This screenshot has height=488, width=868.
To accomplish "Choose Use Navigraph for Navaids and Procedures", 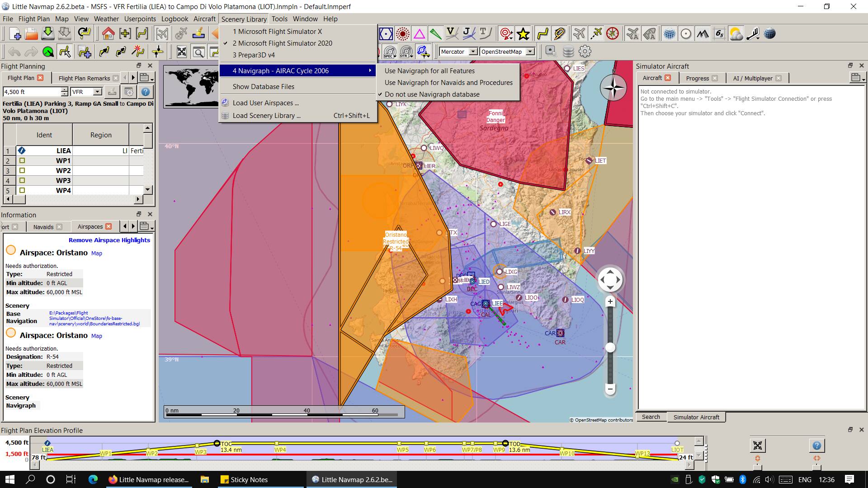I will coord(448,83).
